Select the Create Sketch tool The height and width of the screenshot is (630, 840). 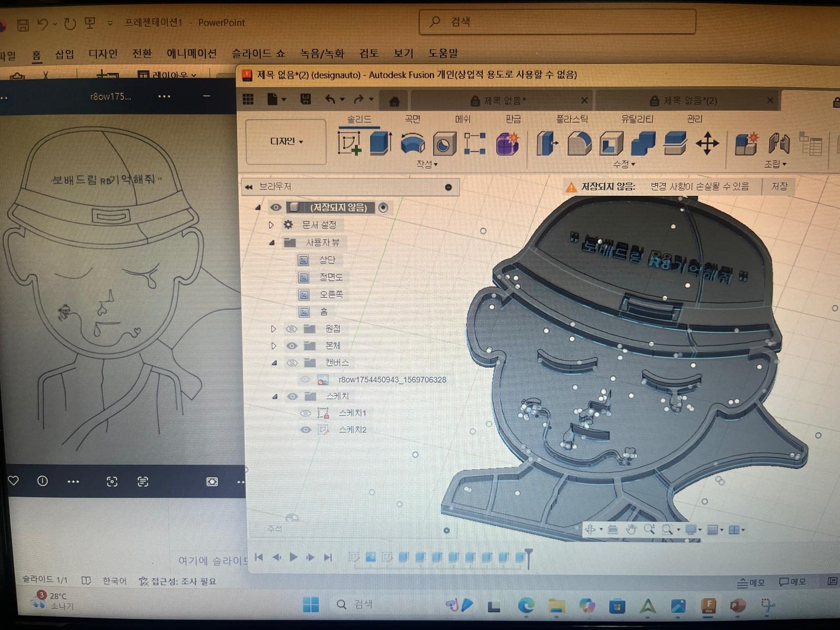click(350, 143)
